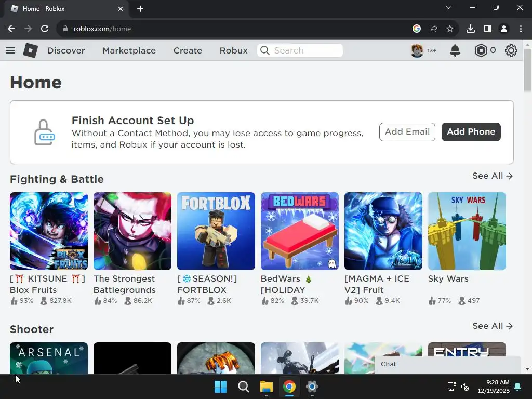The width and height of the screenshot is (532, 399).
Task: Open The Strongest Battlegrounds title link
Action: coord(125,284)
